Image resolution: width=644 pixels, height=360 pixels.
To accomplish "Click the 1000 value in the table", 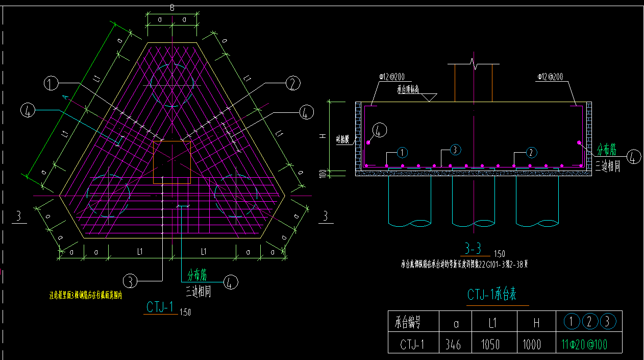I will tap(531, 345).
